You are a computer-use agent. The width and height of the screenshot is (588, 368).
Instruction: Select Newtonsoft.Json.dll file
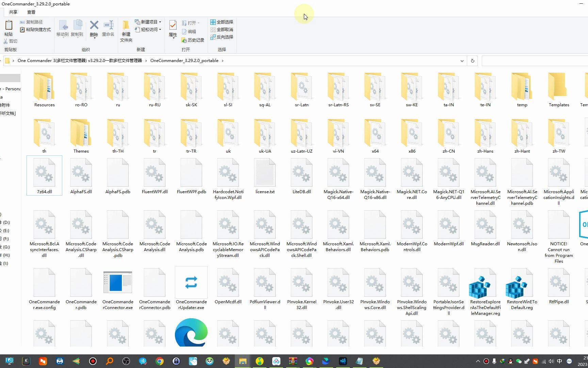click(x=522, y=231)
